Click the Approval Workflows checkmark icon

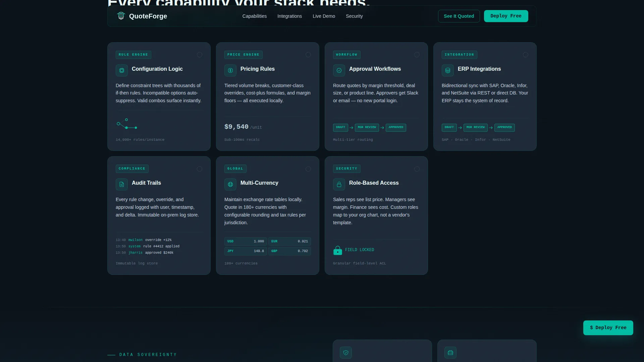[x=339, y=70]
